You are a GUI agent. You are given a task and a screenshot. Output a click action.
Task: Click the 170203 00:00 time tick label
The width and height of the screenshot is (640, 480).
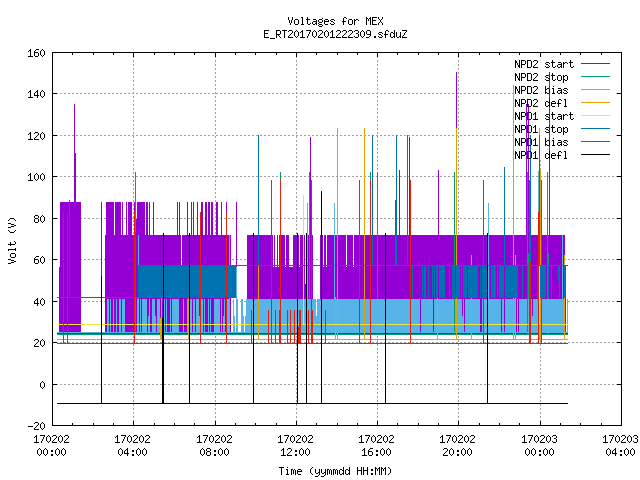point(540,446)
